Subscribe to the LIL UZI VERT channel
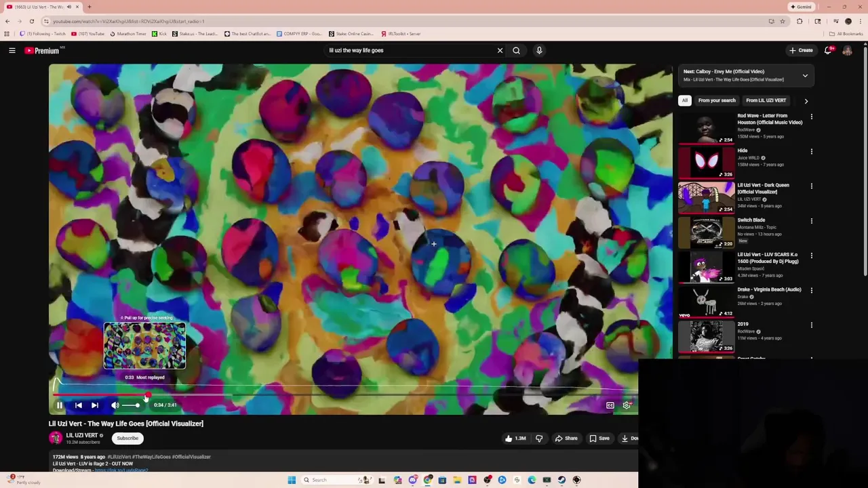868x488 pixels. 127,438
